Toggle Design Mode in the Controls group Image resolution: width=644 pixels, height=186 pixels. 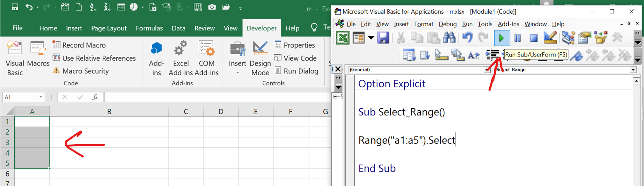tap(260, 58)
